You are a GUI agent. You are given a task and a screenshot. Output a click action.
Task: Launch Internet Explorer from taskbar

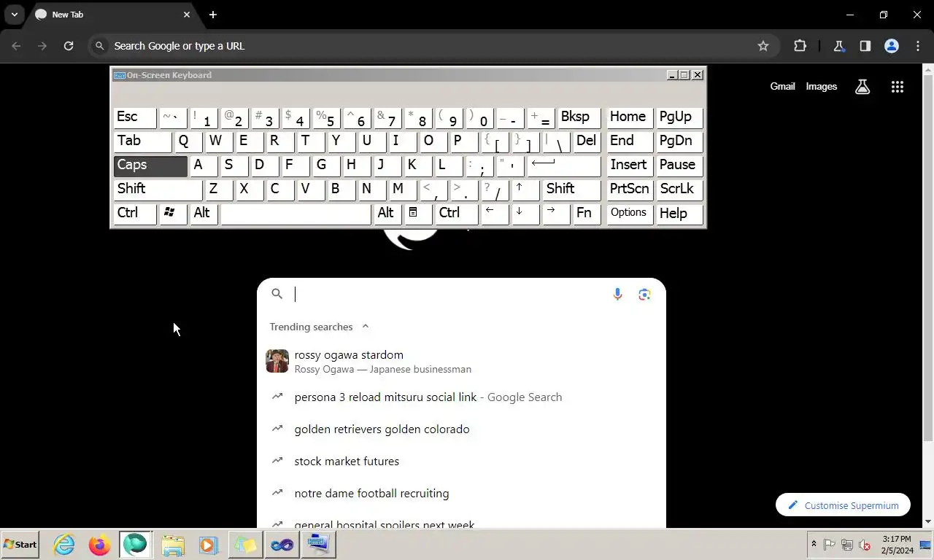click(x=64, y=545)
